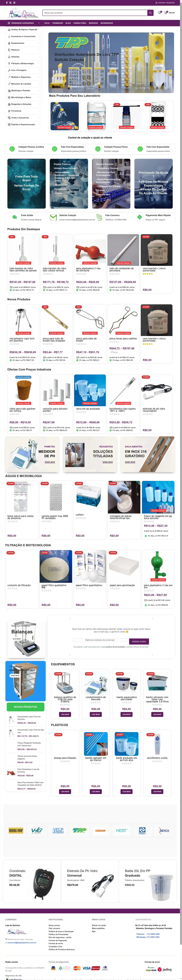This screenshot has height=980, width=182.
Task: Expand the Equipamentos category chevron
Action: pos(39,43)
